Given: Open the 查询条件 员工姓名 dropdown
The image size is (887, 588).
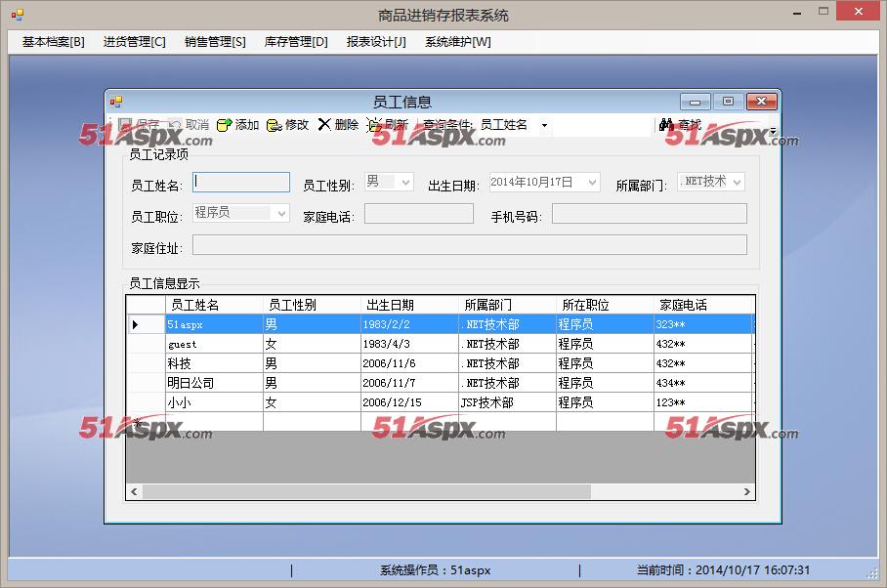Looking at the screenshot, I should pos(544,126).
